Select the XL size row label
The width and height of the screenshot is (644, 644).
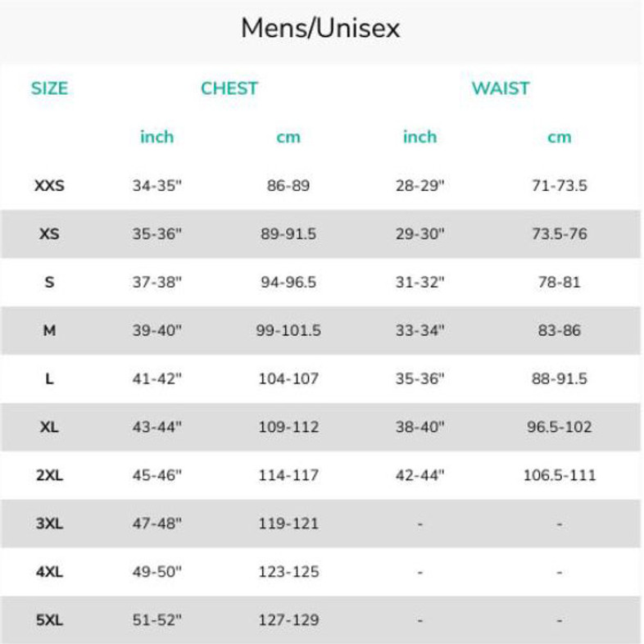click(x=49, y=428)
